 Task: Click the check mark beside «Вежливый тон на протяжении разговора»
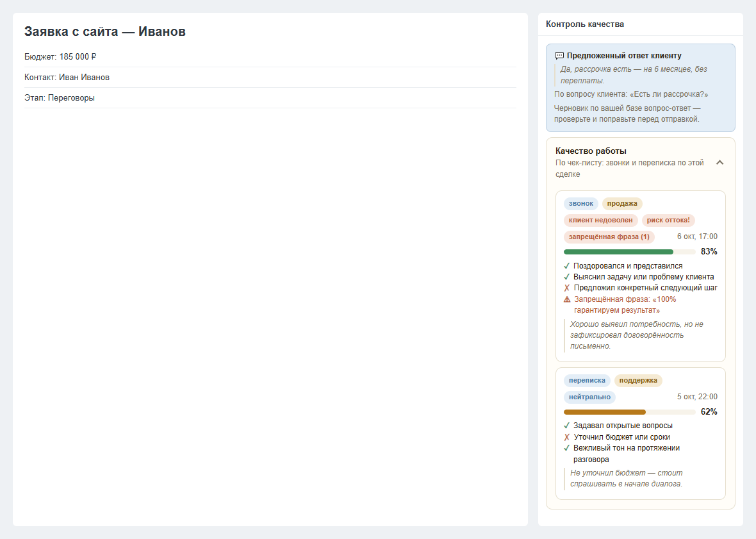(x=567, y=448)
